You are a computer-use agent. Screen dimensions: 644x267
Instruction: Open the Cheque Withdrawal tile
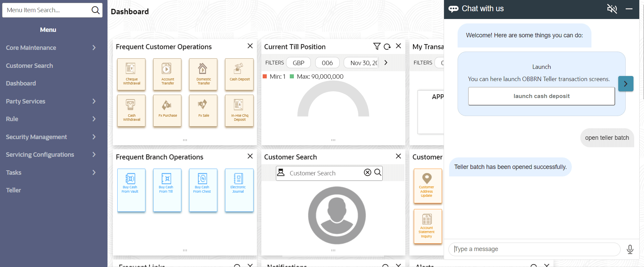pyautogui.click(x=131, y=74)
